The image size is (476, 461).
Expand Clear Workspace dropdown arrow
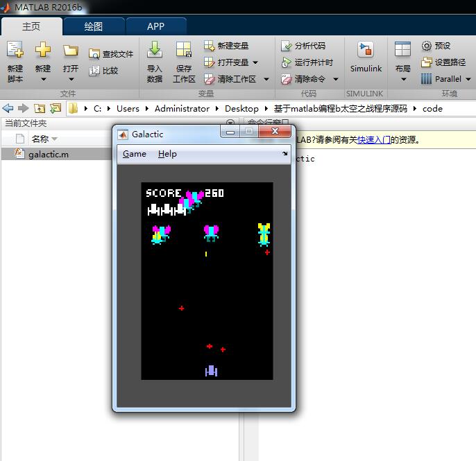coord(266,79)
